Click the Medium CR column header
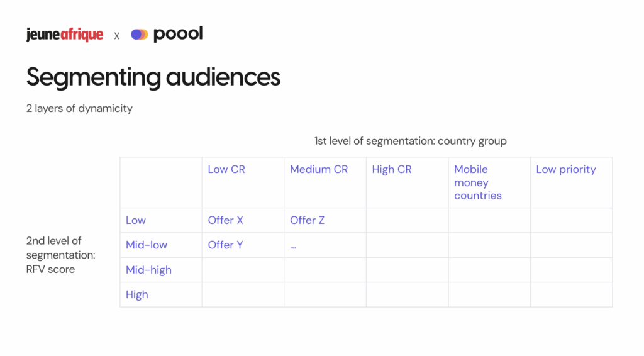The image size is (644, 356). [318, 169]
